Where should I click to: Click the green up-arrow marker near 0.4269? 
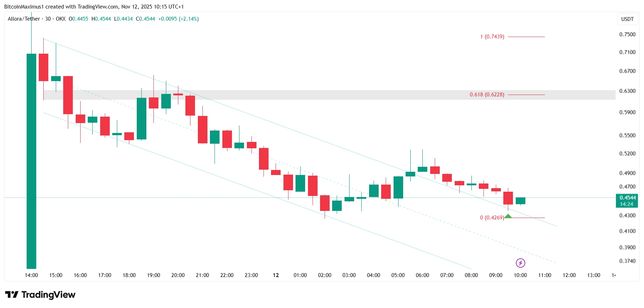(x=508, y=216)
